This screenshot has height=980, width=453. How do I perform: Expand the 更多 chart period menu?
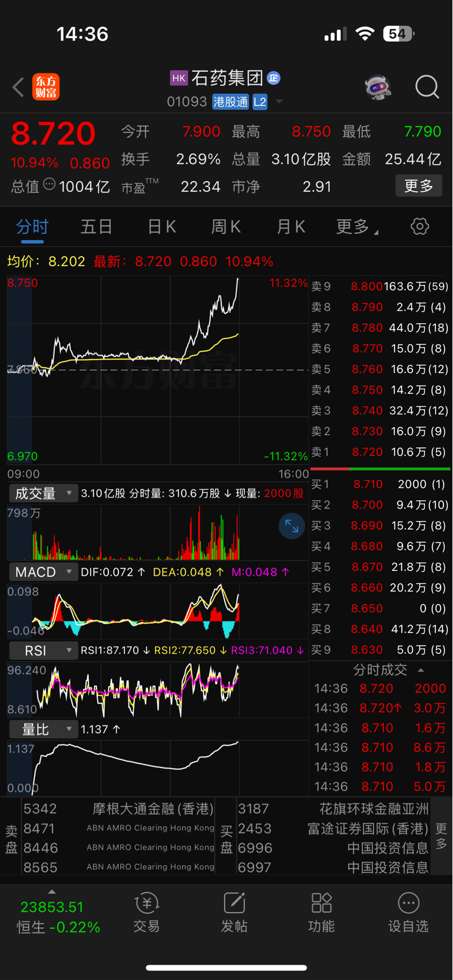[x=357, y=227]
